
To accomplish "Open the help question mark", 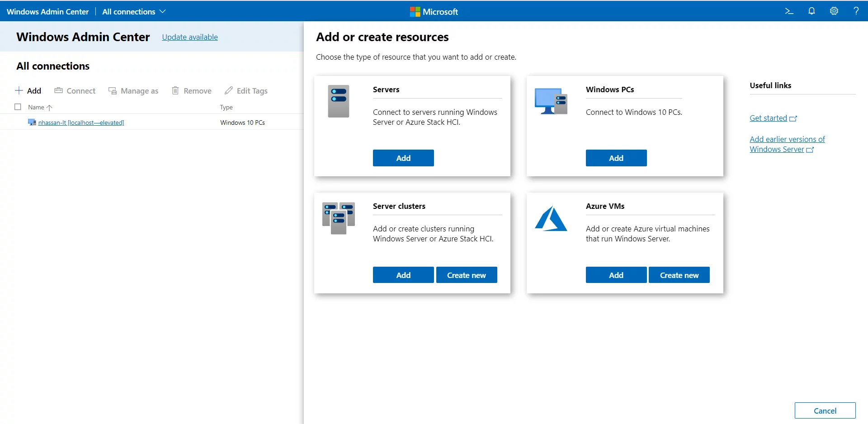I will click(856, 11).
